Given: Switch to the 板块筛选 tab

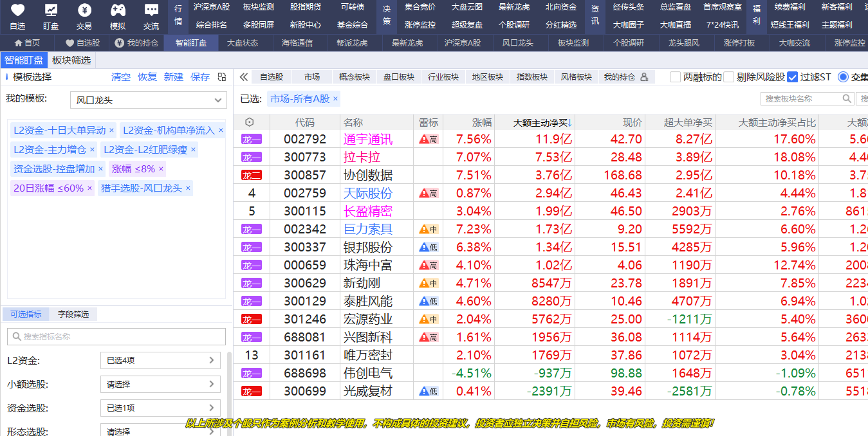Looking at the screenshot, I should tap(71, 60).
